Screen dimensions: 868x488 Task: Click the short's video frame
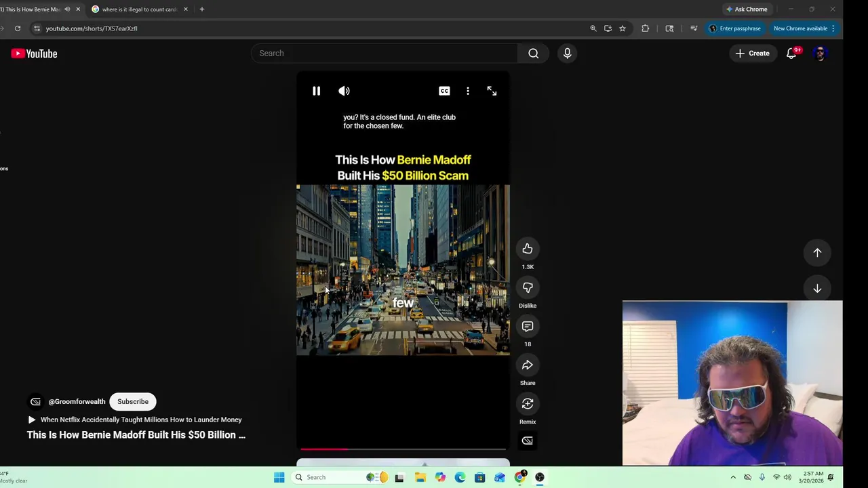point(403,270)
